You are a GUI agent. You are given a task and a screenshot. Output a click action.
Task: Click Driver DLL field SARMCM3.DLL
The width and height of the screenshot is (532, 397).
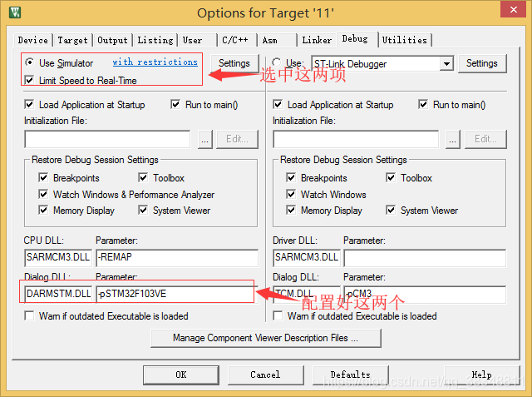coord(307,257)
